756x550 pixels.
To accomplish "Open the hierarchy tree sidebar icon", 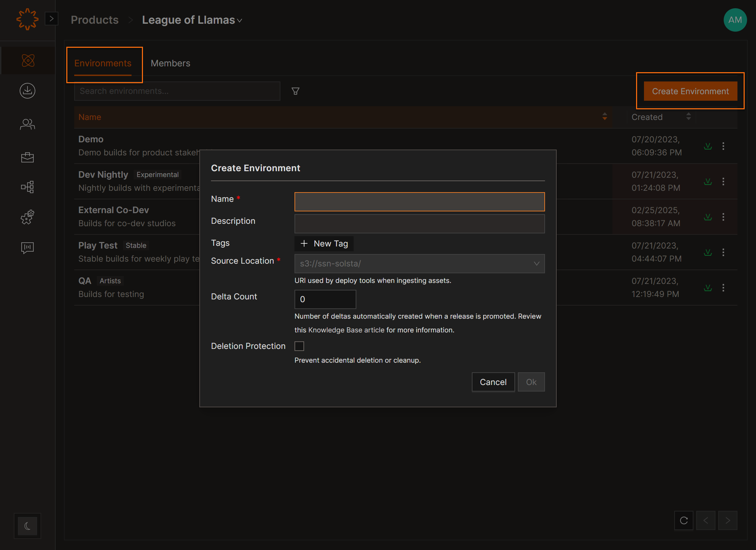I will 27,187.
